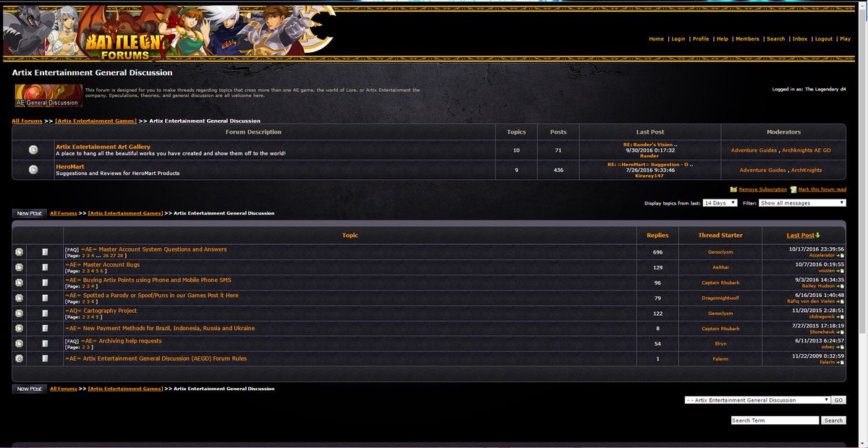
Task: Click Profile in the top navigation
Action: pos(701,39)
